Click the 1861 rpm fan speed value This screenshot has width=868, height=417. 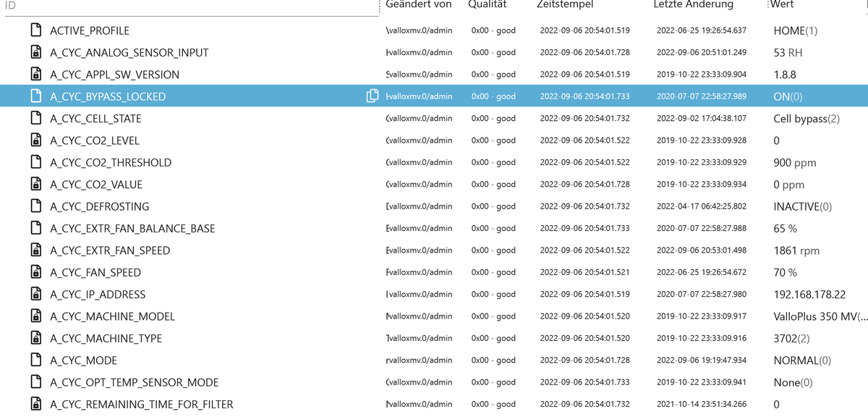point(796,250)
